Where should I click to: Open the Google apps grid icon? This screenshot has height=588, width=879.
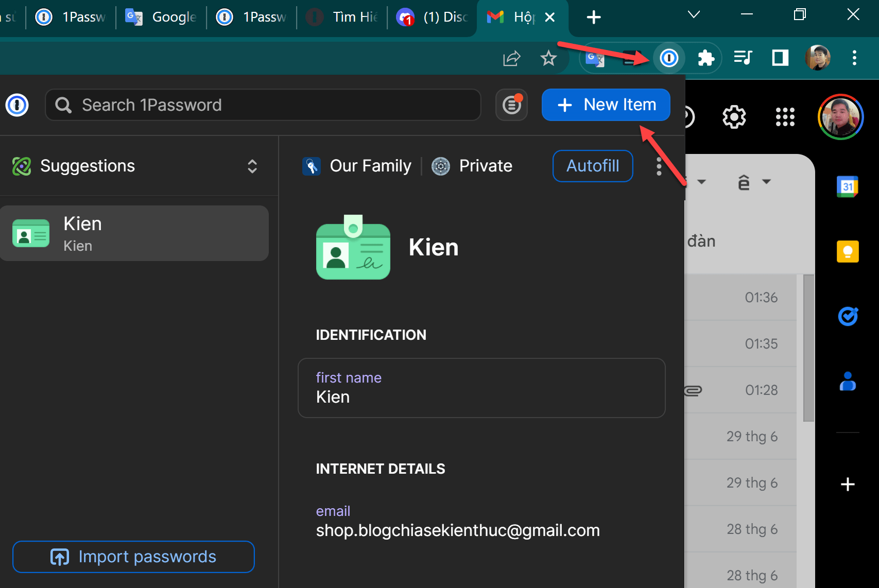785,117
